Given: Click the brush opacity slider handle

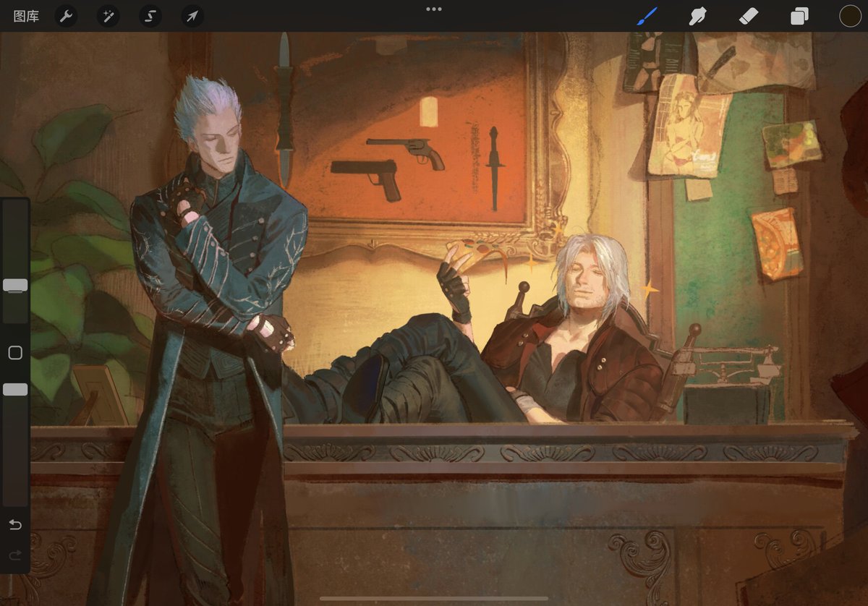Looking at the screenshot, I should tap(15, 390).
